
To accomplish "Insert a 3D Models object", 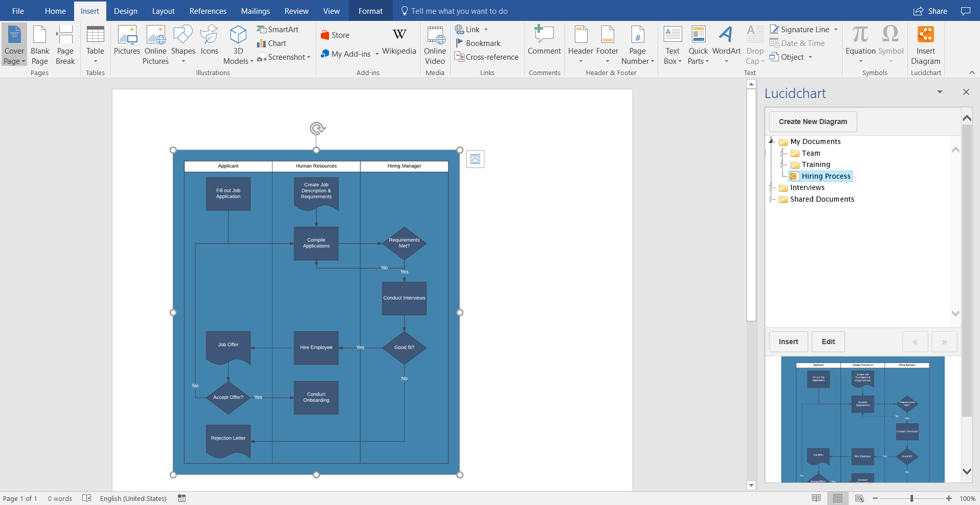I will (238, 45).
